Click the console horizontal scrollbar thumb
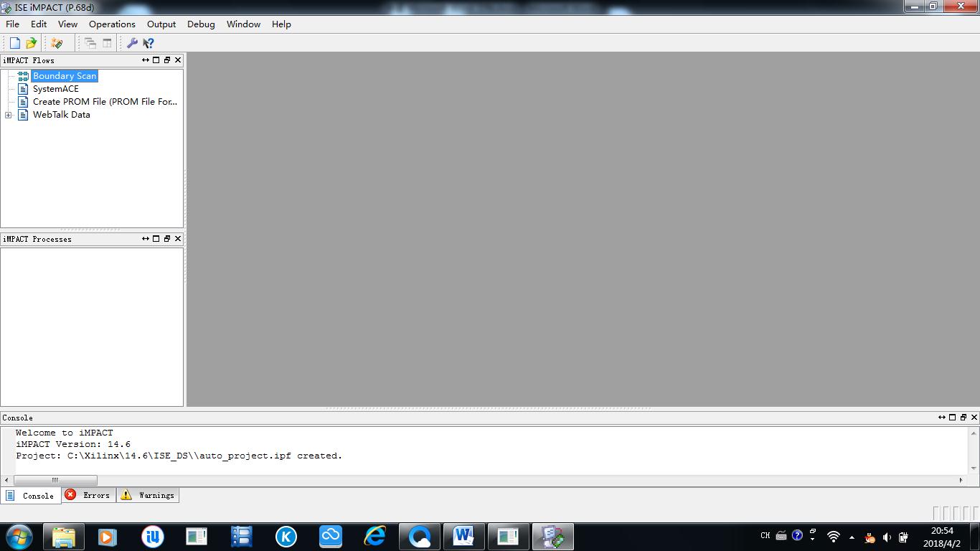 click(x=55, y=480)
